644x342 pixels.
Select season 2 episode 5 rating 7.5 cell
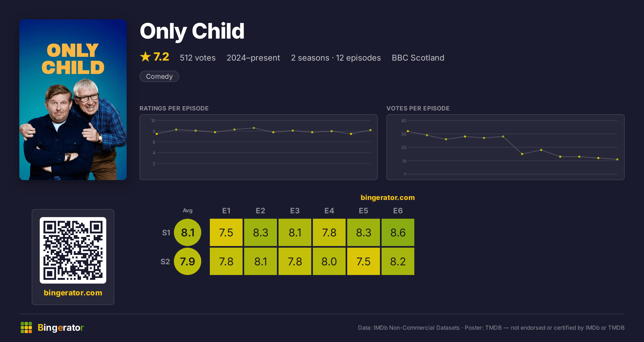click(364, 261)
